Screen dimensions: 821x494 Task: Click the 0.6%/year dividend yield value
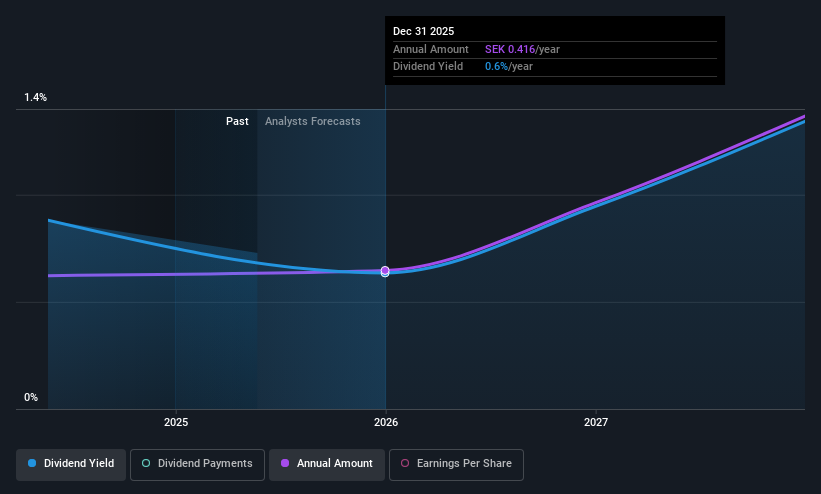(508, 67)
